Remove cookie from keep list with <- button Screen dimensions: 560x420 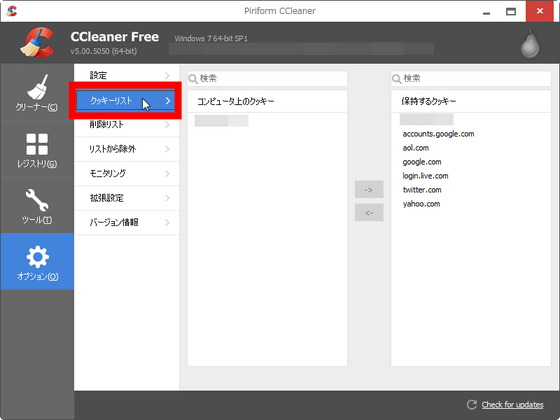point(369,212)
